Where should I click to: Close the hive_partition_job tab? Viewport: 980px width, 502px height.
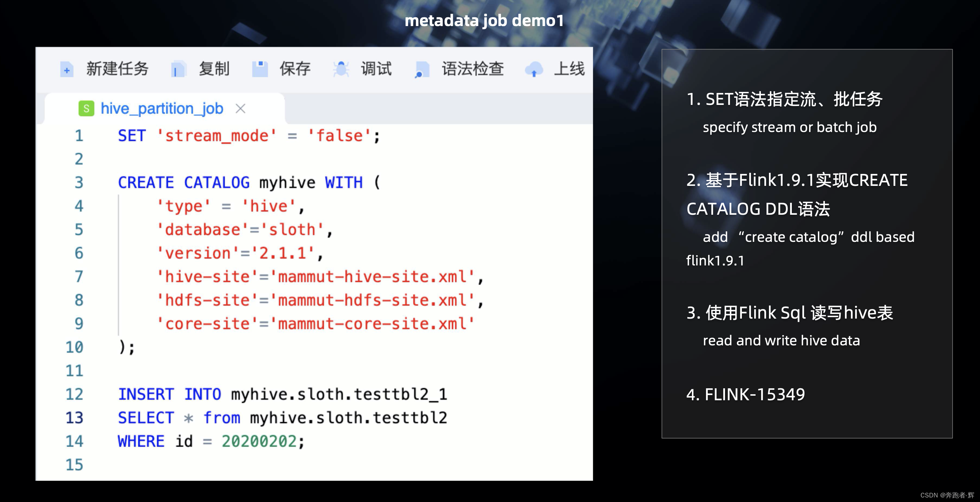click(x=241, y=109)
